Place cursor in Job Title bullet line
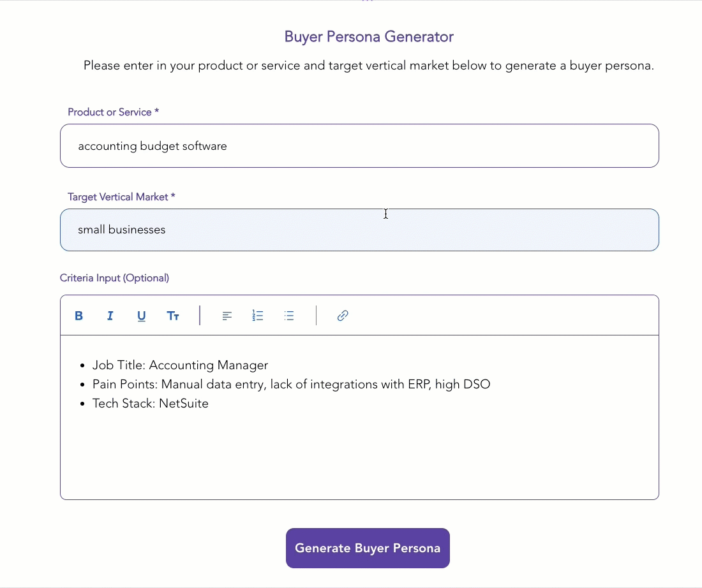The width and height of the screenshot is (702, 588). [x=180, y=365]
